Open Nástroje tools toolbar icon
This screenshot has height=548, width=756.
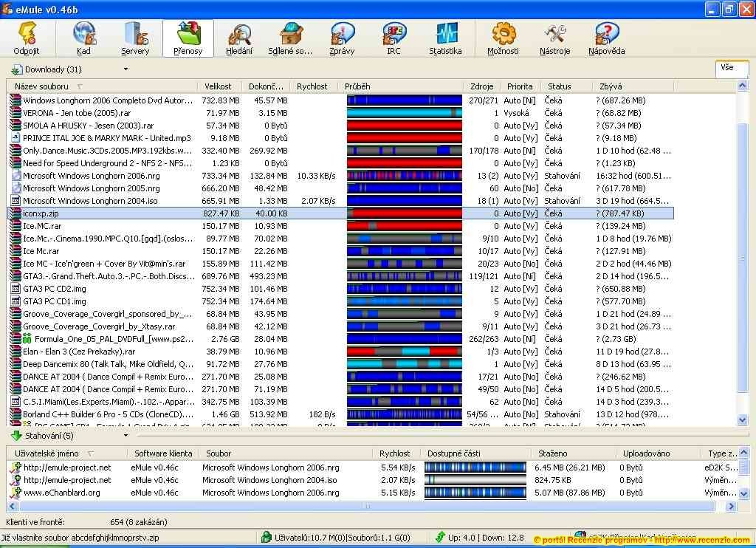(x=555, y=38)
